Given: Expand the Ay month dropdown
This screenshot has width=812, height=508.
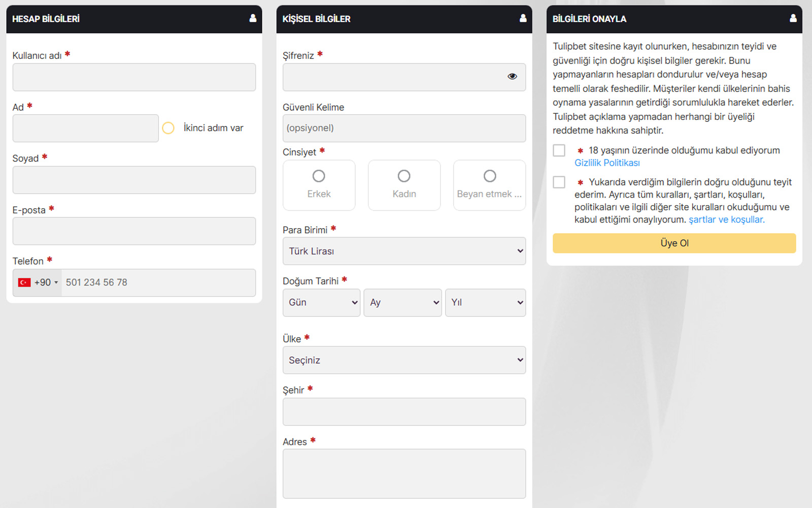Looking at the screenshot, I should pyautogui.click(x=402, y=303).
